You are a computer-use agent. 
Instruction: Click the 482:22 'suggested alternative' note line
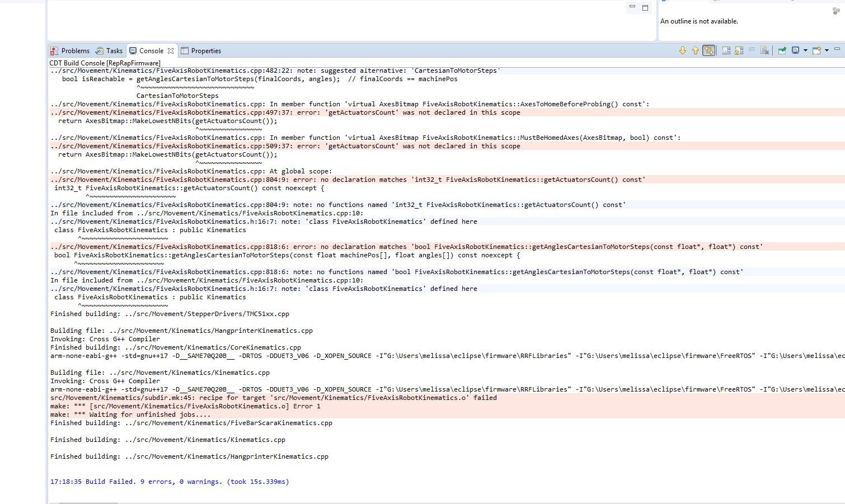pos(275,71)
